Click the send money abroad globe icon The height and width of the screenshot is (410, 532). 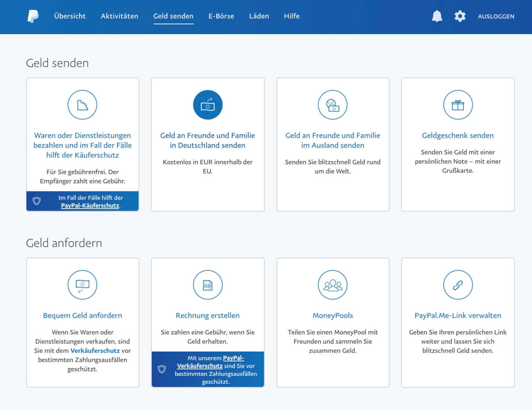tap(333, 105)
